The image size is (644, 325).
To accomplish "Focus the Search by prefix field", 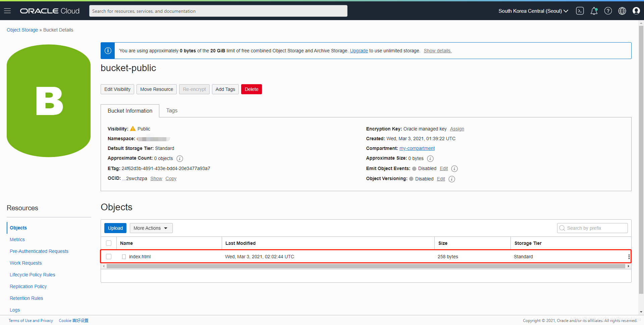I will [592, 228].
